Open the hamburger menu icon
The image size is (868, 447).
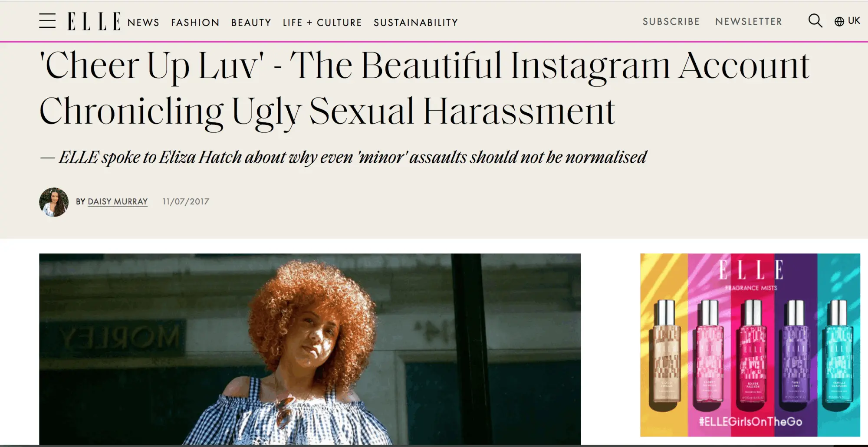click(x=47, y=21)
